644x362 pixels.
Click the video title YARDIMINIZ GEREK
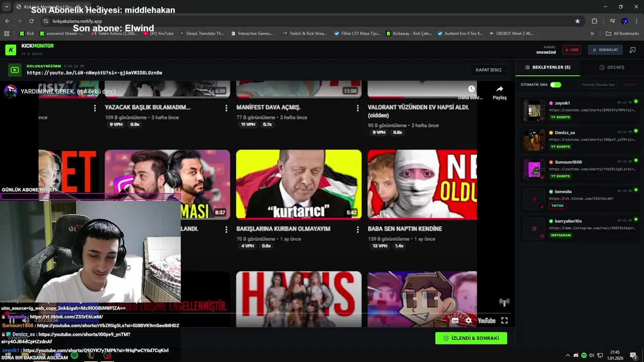pyautogui.click(x=68, y=92)
